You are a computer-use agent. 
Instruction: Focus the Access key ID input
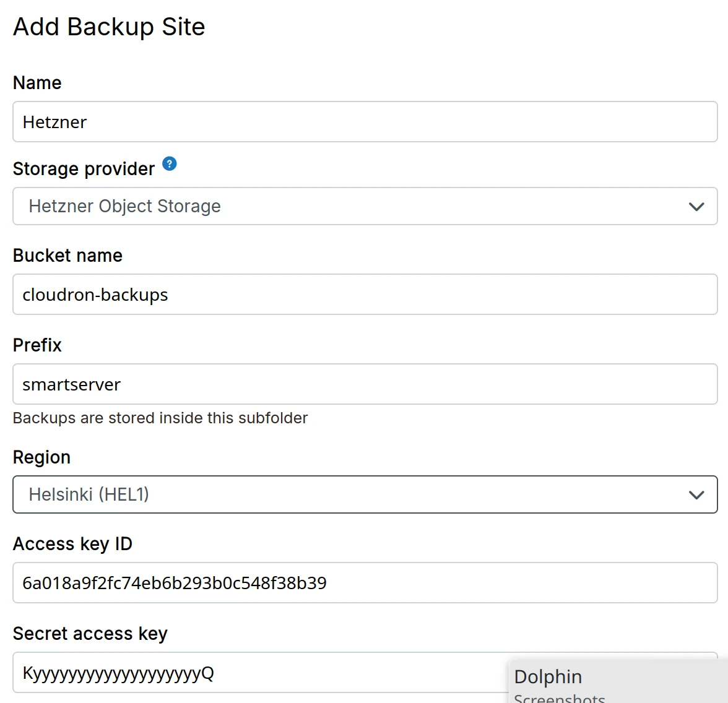click(x=365, y=583)
